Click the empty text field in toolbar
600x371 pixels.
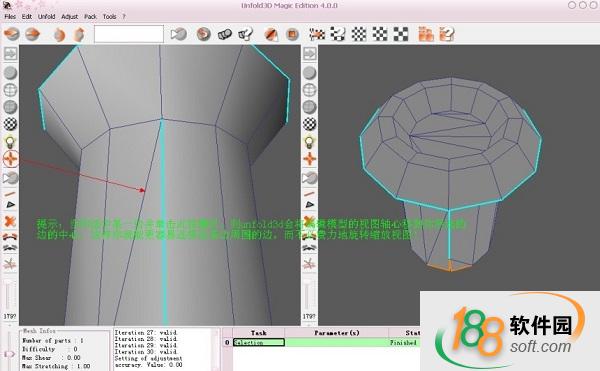(129, 34)
